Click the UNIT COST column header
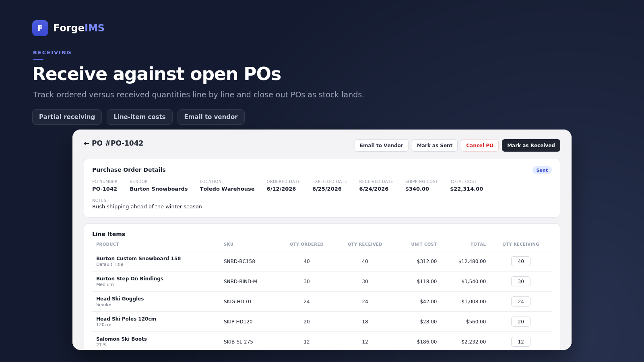Image resolution: width=644 pixels, height=362 pixels. click(424, 245)
